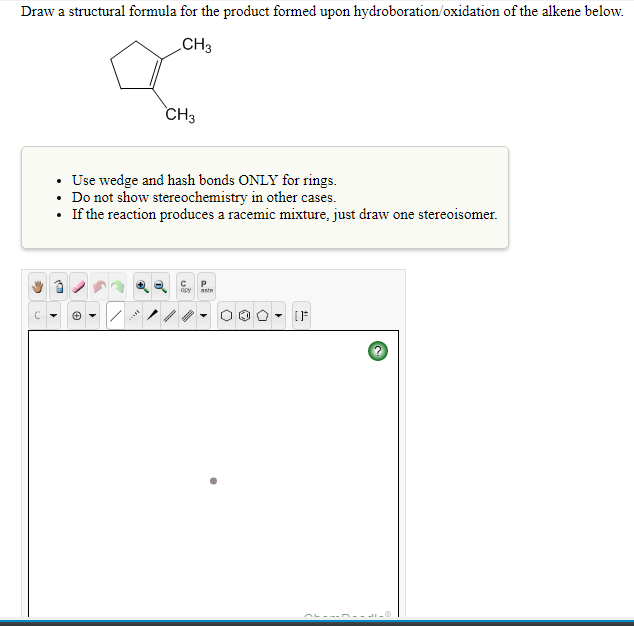634x626 pixels.
Task: Click the Paste button in toolbar
Action: click(206, 287)
